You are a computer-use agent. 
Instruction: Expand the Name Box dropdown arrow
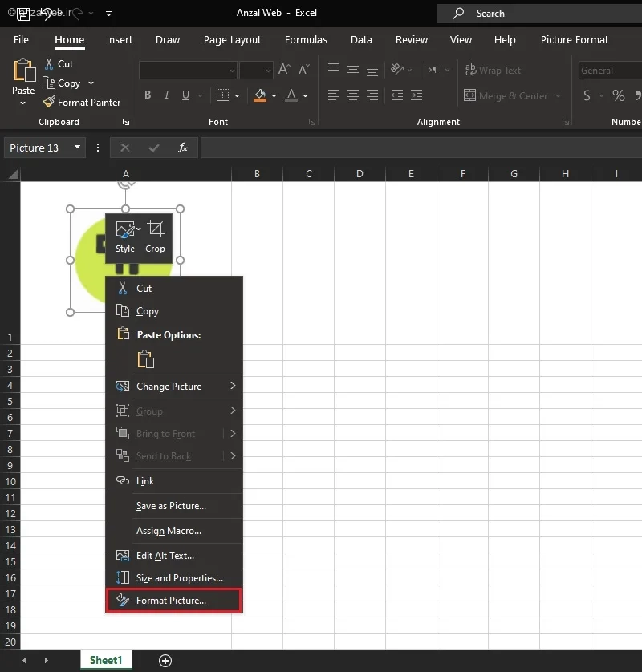coord(77,147)
